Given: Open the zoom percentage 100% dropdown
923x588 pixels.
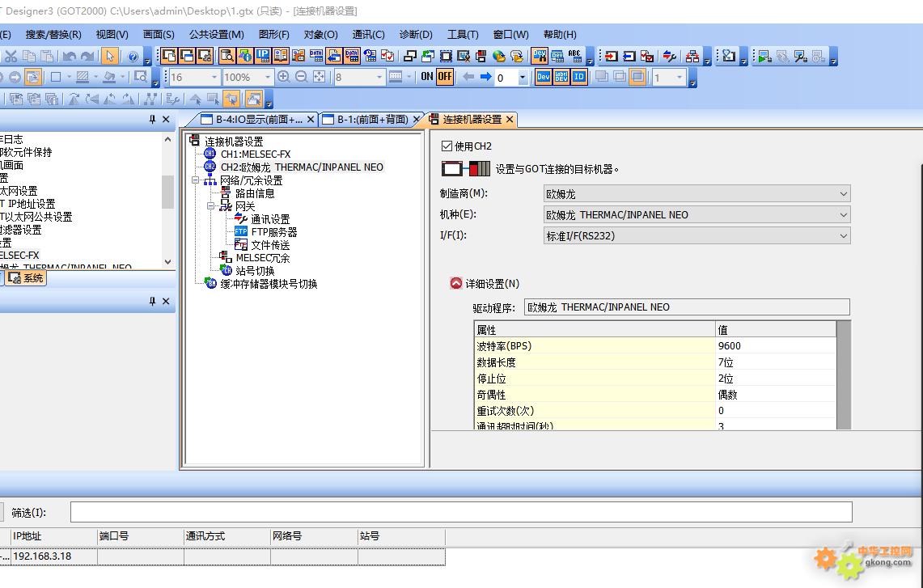Looking at the screenshot, I should click(267, 77).
